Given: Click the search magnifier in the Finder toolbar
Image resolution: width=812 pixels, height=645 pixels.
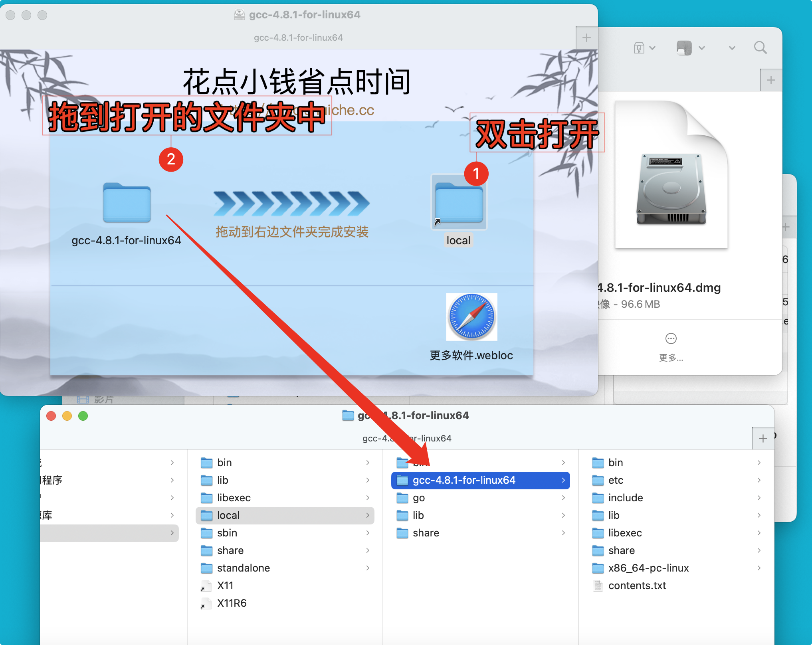Looking at the screenshot, I should pyautogui.click(x=760, y=48).
